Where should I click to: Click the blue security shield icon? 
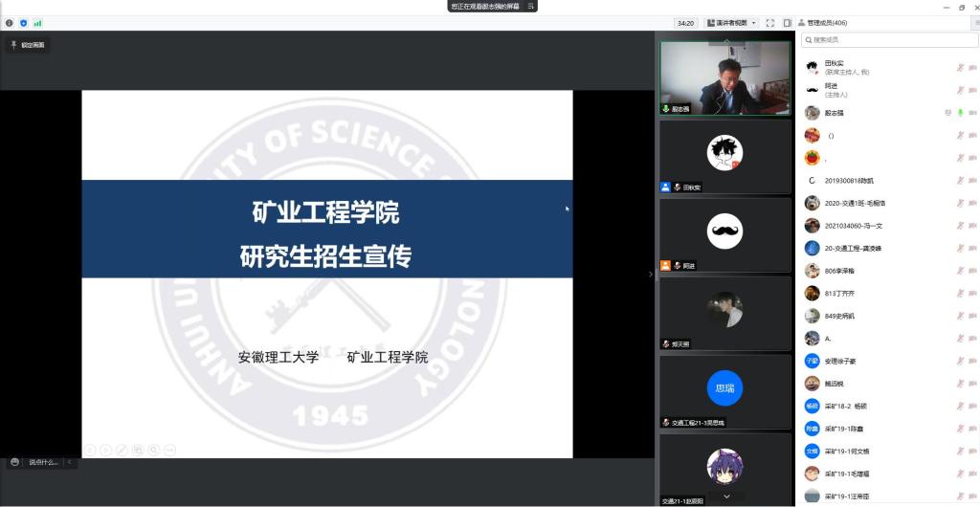click(x=24, y=23)
